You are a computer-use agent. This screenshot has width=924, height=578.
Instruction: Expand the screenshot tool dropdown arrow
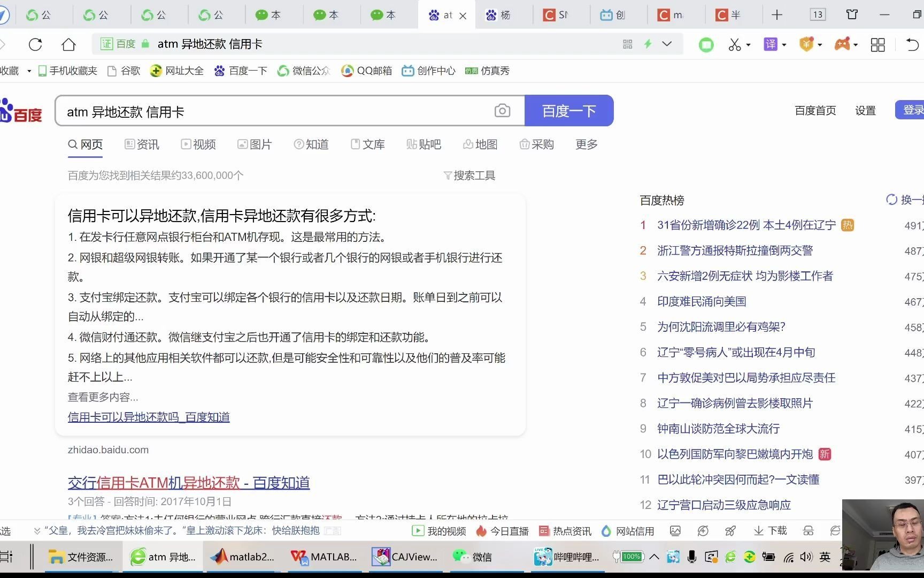click(748, 45)
